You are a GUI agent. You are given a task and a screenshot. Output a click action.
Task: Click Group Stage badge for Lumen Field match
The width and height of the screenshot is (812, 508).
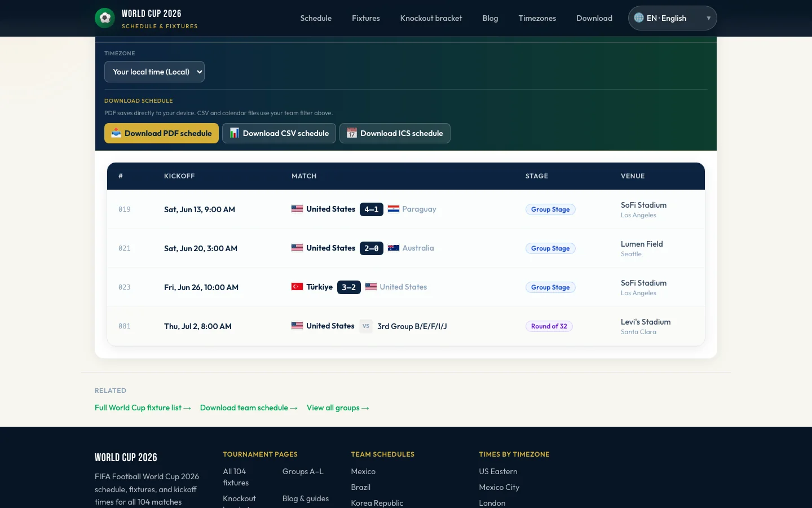[550, 248]
